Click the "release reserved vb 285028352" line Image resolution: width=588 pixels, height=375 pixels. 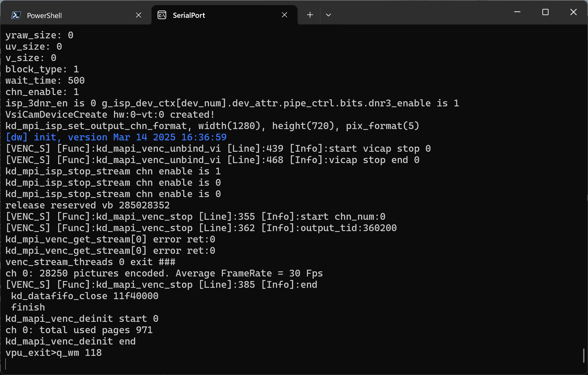coord(88,205)
